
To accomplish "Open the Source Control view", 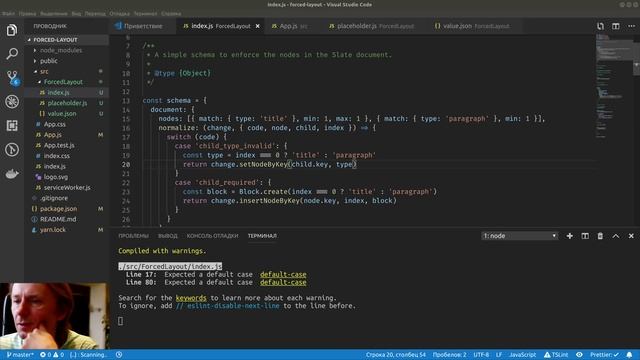I will (x=12, y=78).
